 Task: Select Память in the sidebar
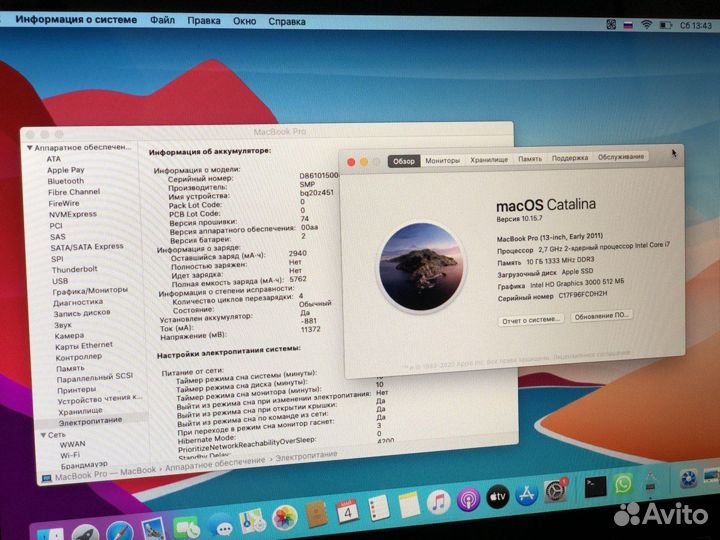(x=70, y=369)
